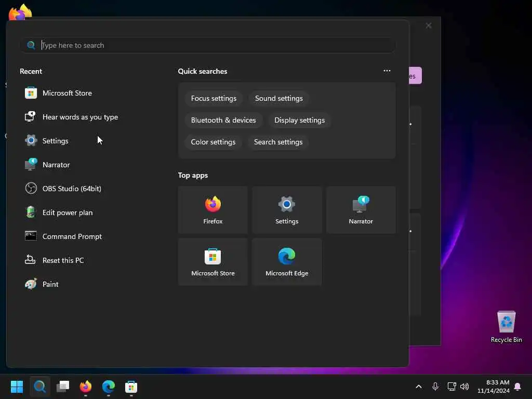The width and height of the screenshot is (532, 399).
Task: Select the Recycle Bin desktop icon
Action: coord(506,327)
